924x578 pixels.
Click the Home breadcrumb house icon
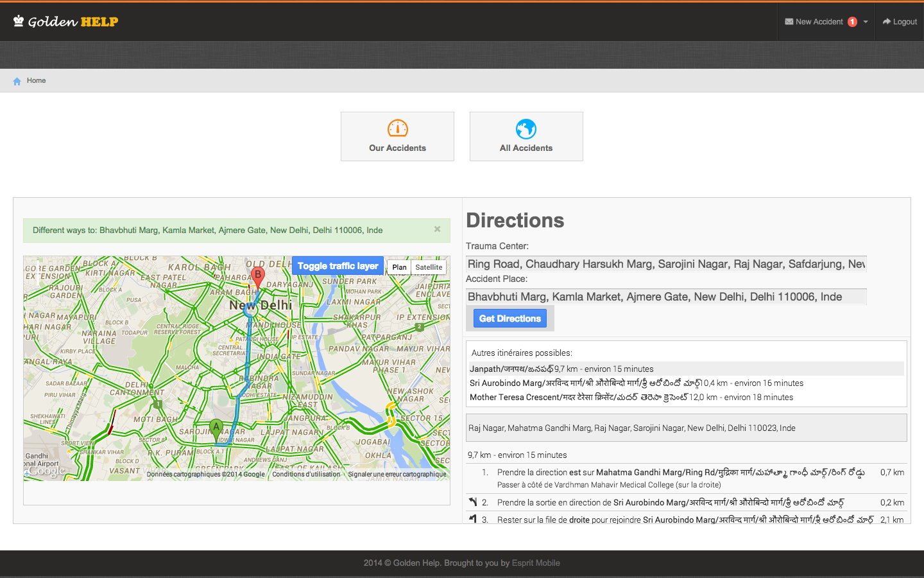[17, 81]
